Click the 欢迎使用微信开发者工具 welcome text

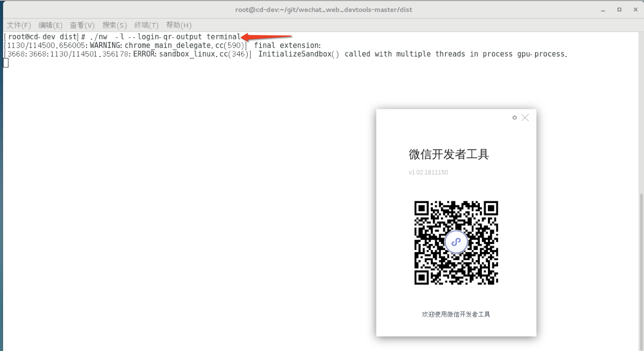[456, 314]
